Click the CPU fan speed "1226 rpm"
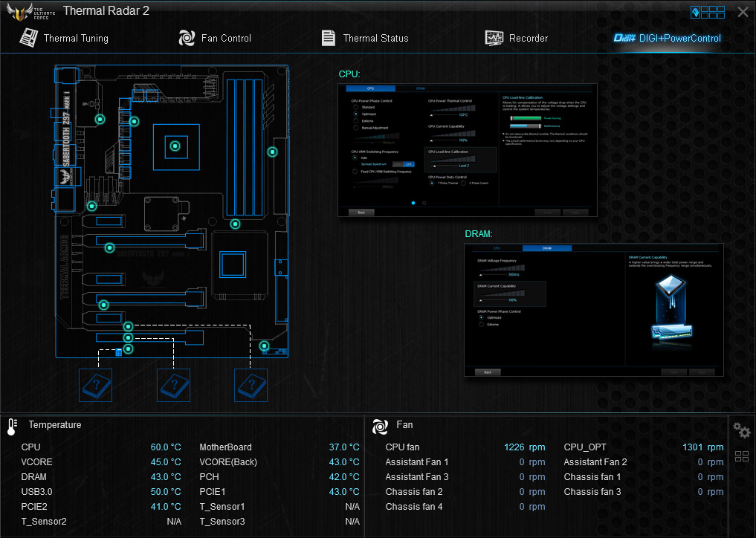The height and width of the screenshot is (538, 756). (x=525, y=447)
